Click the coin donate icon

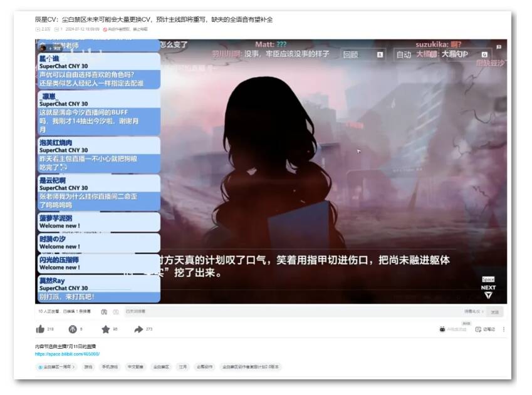coord(72,329)
